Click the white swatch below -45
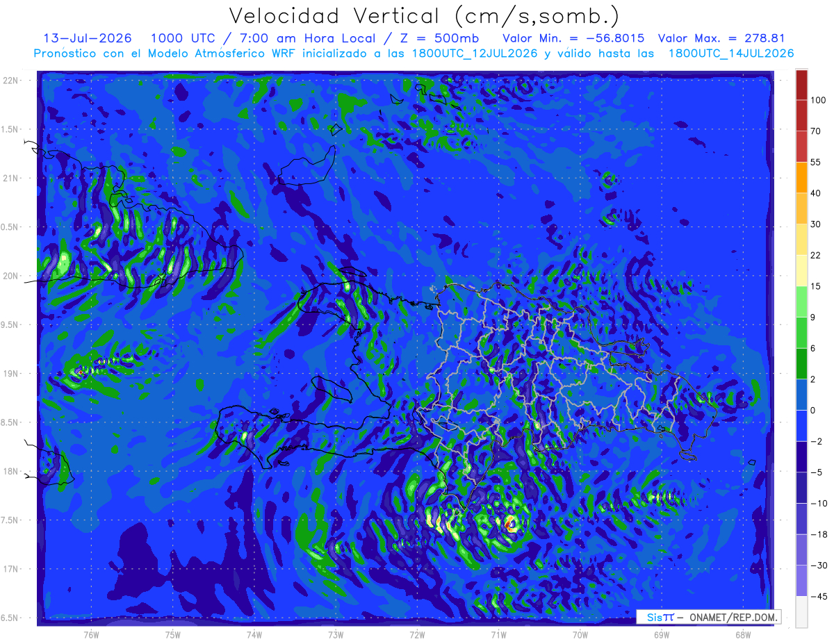 point(801,611)
